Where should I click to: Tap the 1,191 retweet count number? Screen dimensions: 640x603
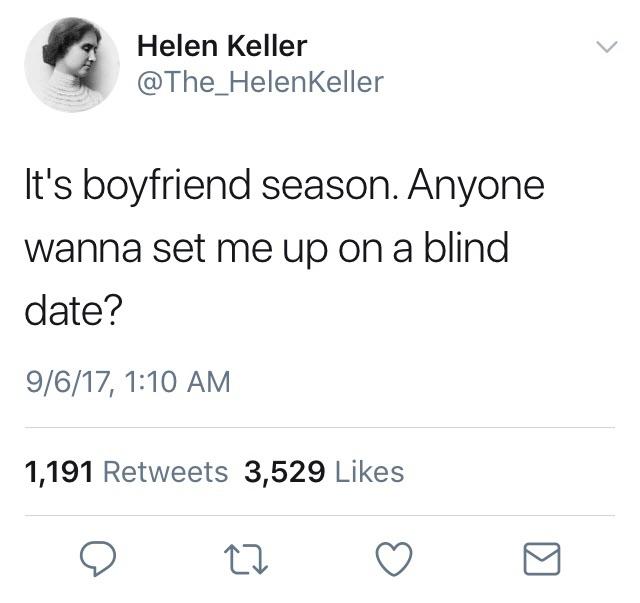point(59,473)
